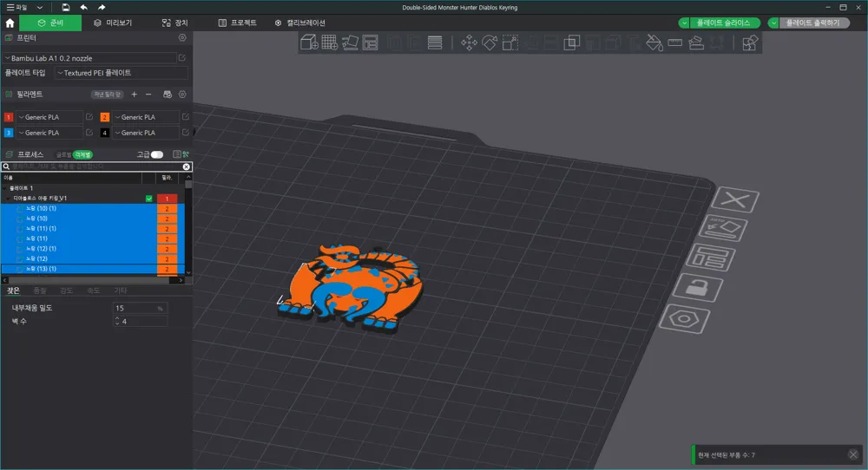Image resolution: width=868 pixels, height=470 pixels.
Task: Select the Color painting bucket tool
Action: [654, 42]
